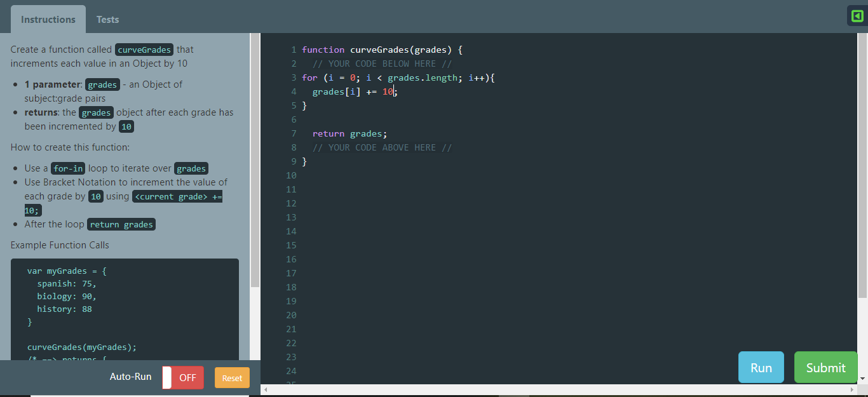
Task: Click scroll-left arrow of editor scrollbar
Action: 265,389
